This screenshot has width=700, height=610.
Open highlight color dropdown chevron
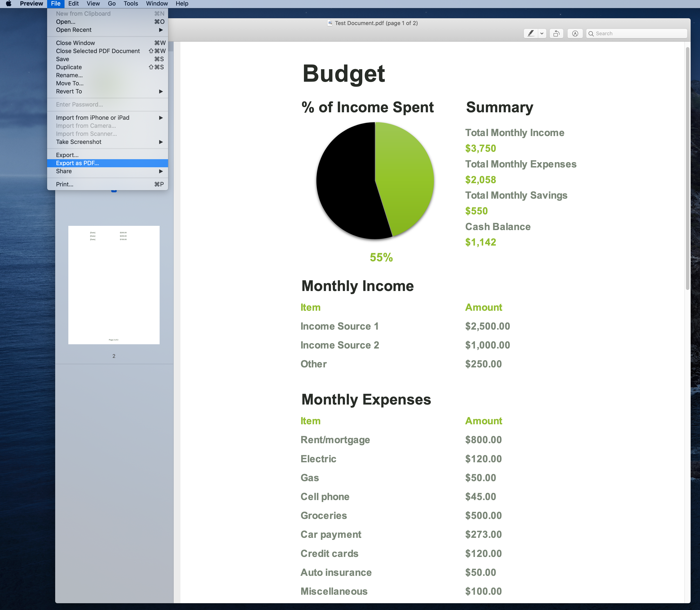click(x=542, y=33)
